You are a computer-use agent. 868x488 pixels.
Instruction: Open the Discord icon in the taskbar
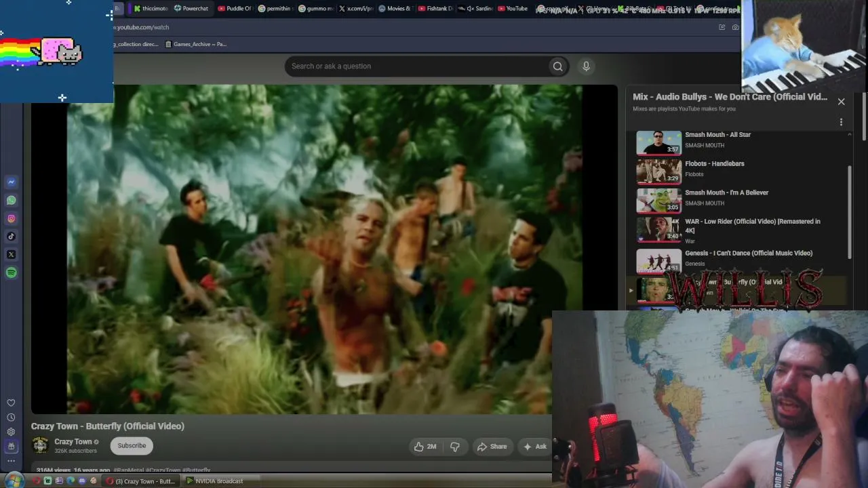(82, 481)
